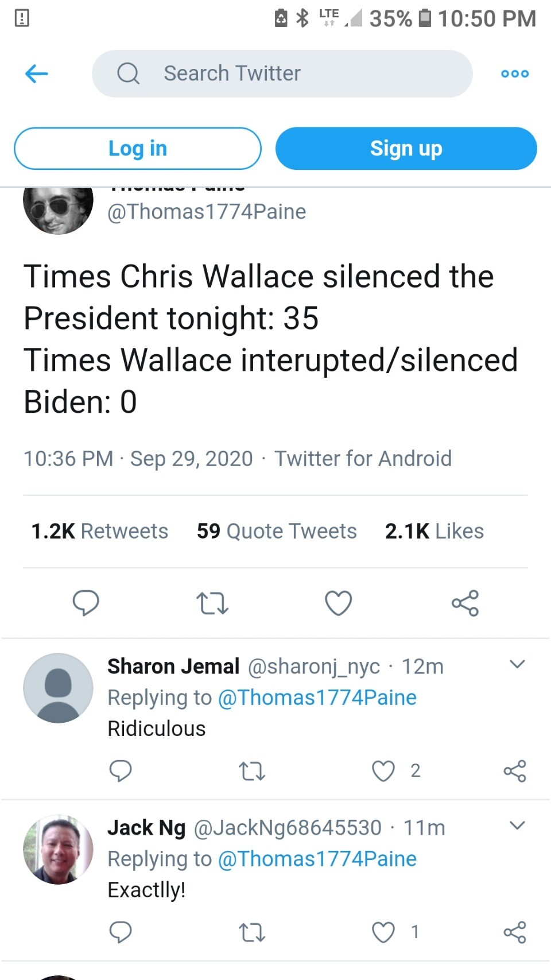
Task: Share Jack Ng's reply
Action: point(515,932)
